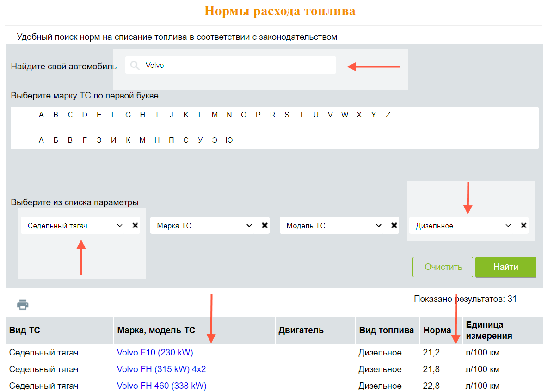
Task: Select Latin letter E brand filter
Action: [x=99, y=115]
